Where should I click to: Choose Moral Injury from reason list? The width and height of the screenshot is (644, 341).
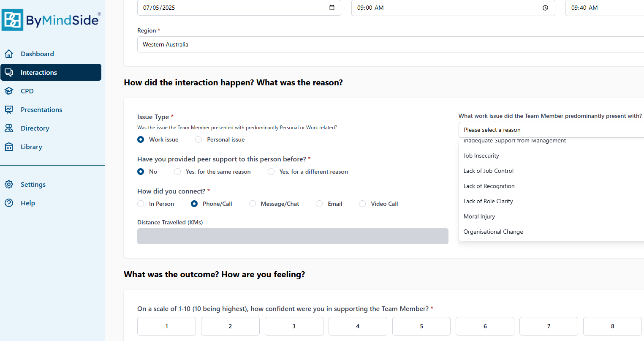point(479,216)
